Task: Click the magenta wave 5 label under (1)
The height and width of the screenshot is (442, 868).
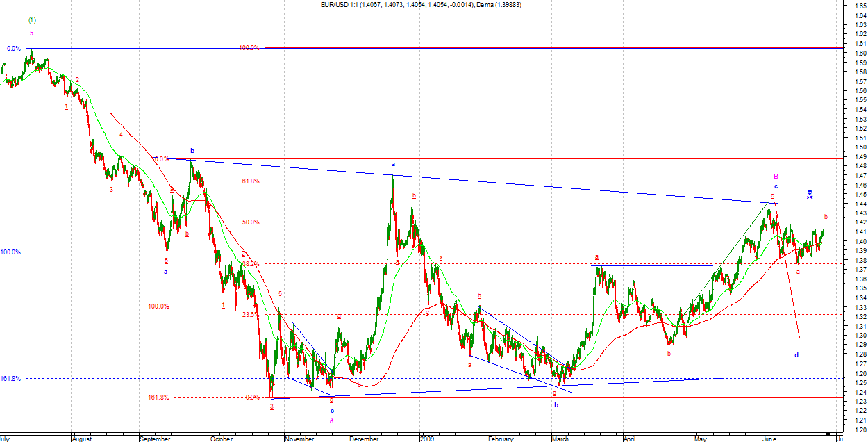Action: click(x=31, y=33)
